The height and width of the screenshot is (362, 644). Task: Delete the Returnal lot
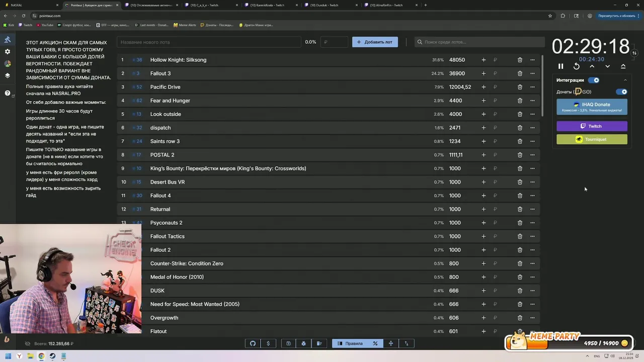(x=520, y=209)
